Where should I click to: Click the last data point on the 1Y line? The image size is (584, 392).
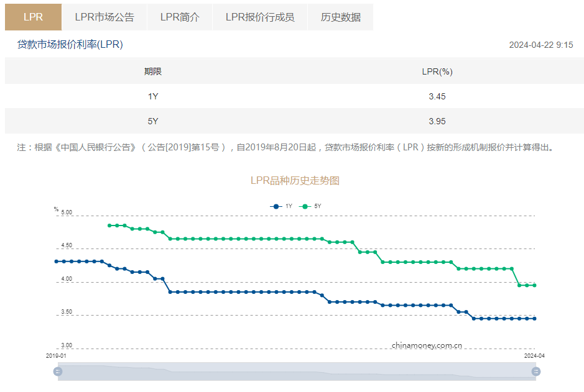pyautogui.click(x=535, y=318)
